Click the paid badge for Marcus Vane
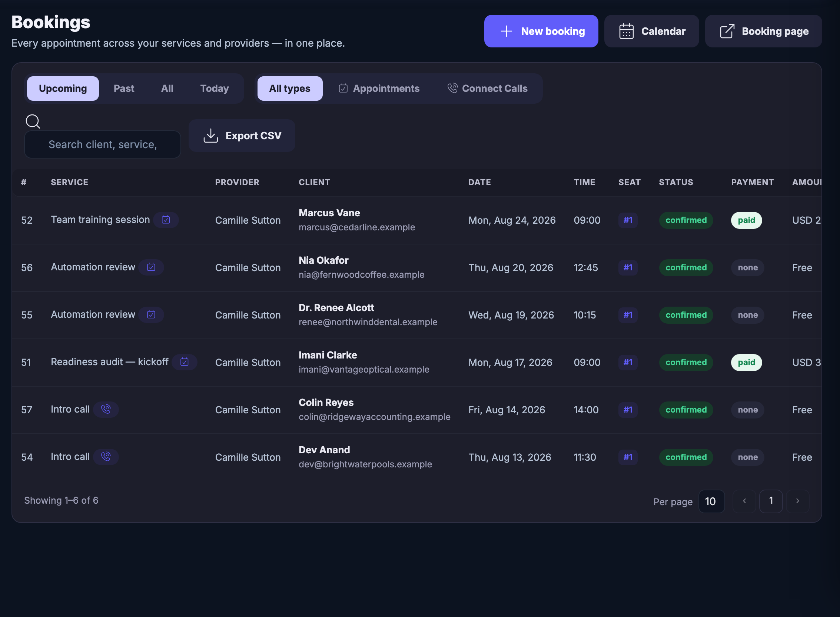Viewport: 840px width, 617px height. pos(746,220)
